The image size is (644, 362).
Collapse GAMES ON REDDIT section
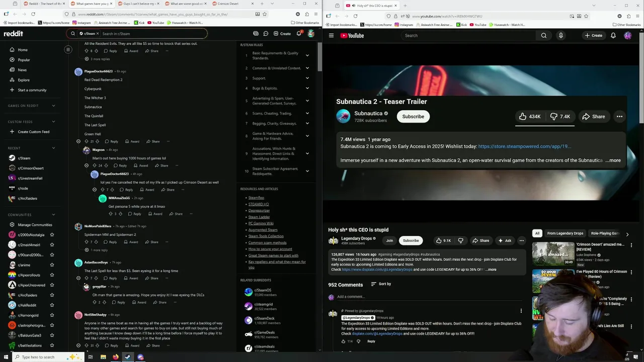53,106
